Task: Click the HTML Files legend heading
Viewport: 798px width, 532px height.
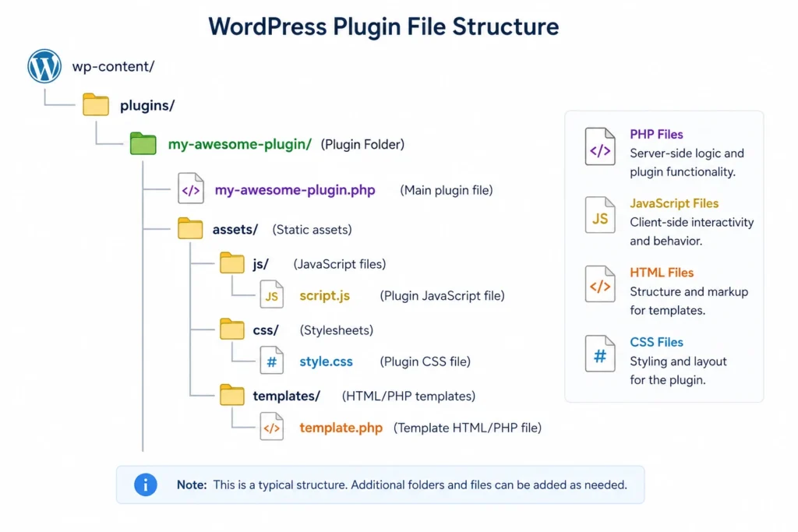Action: 662,273
